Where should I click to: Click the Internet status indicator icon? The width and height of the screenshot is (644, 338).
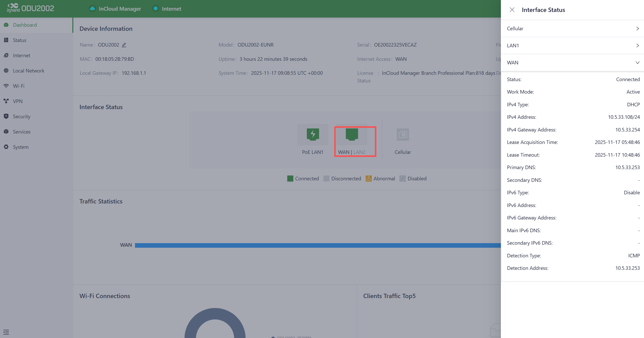click(x=155, y=9)
